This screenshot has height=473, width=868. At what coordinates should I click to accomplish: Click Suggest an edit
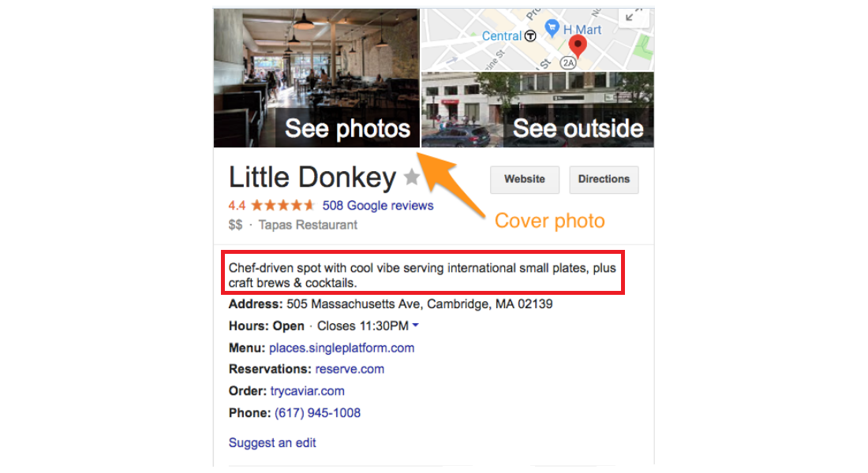[x=272, y=442]
